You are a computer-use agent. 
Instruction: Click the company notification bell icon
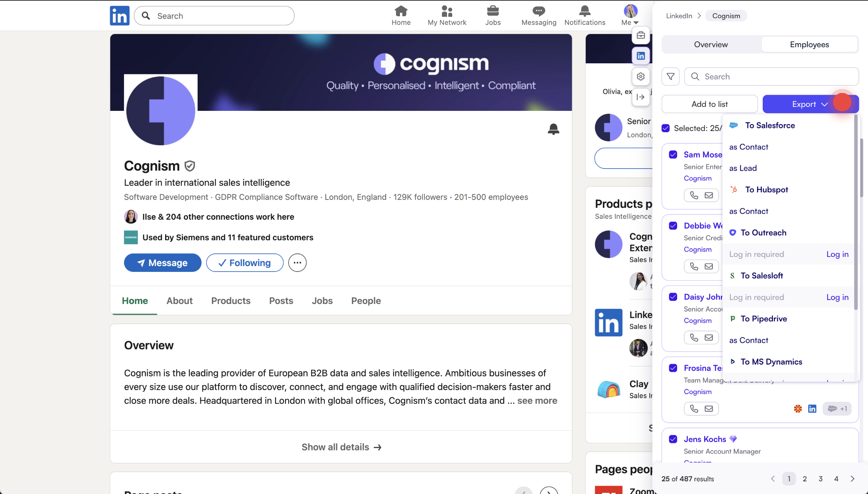click(553, 129)
